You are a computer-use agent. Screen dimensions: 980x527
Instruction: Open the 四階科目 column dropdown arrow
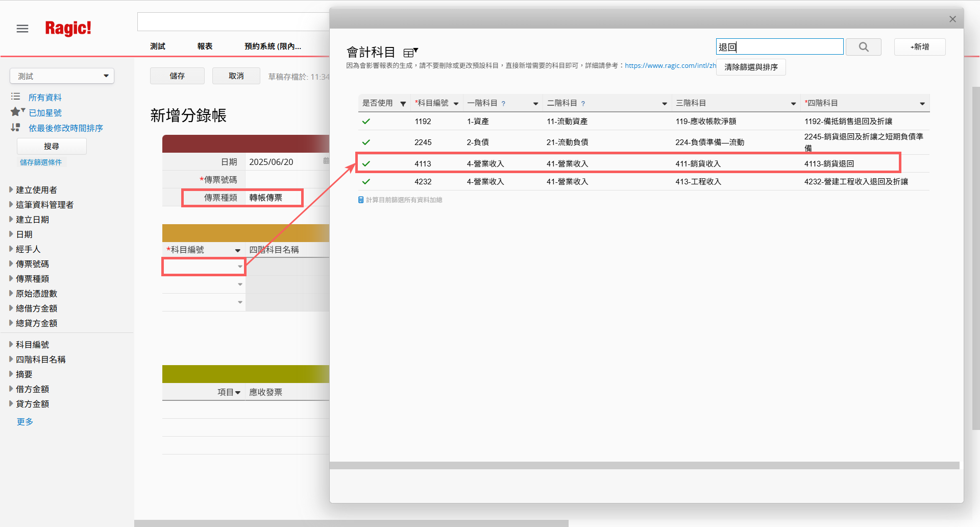922,104
